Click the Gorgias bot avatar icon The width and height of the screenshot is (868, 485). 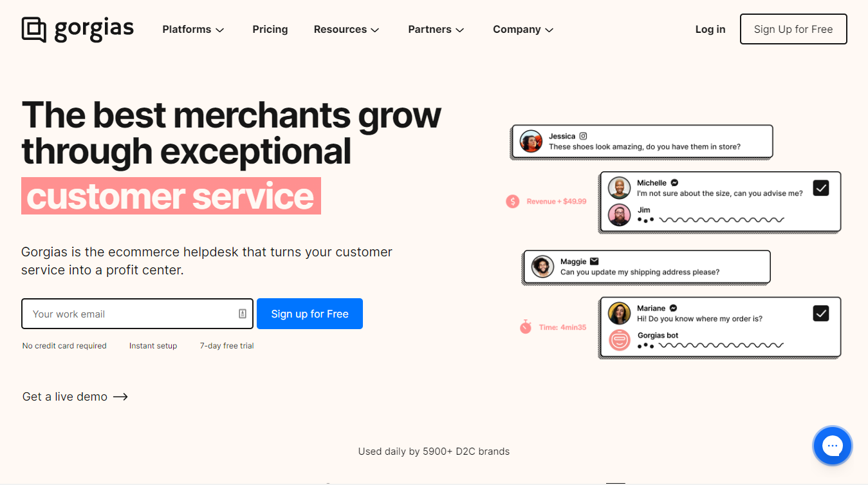point(620,340)
